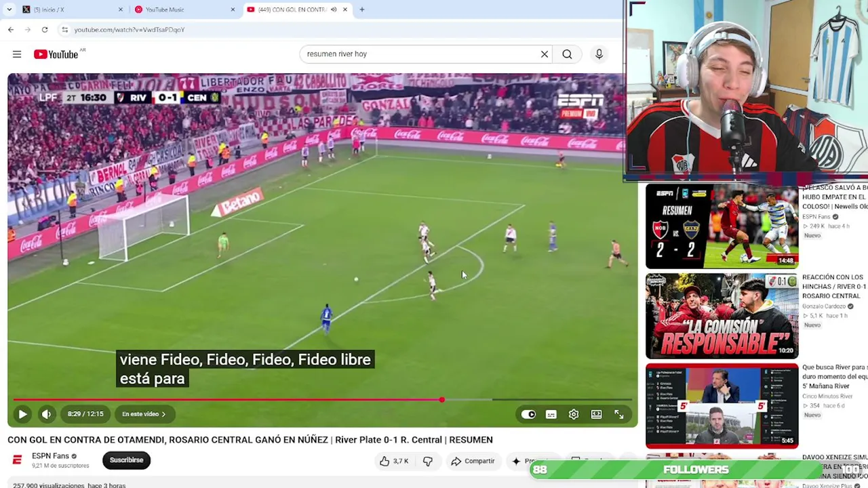Open the Cinco Minutos River channel link
Screen dimensions: 868x488
click(827, 396)
